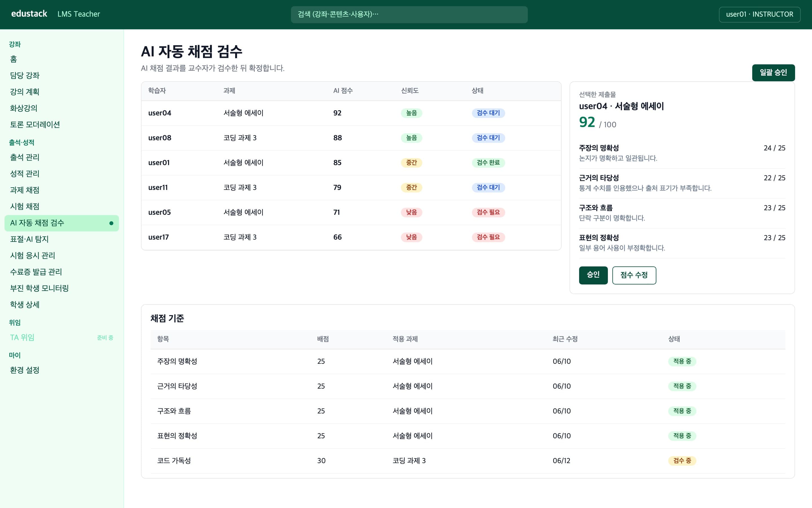Click the 검수 완료 status badge
The image size is (812, 508).
click(488, 163)
